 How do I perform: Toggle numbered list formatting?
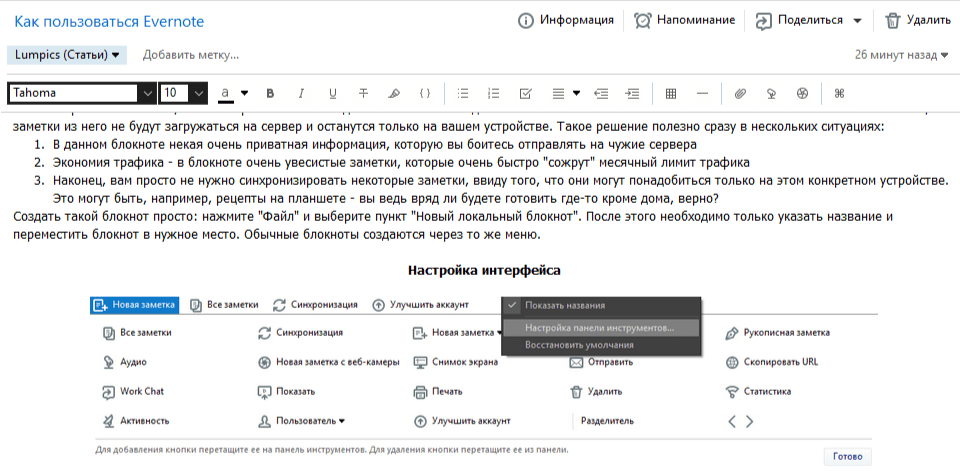(493, 93)
